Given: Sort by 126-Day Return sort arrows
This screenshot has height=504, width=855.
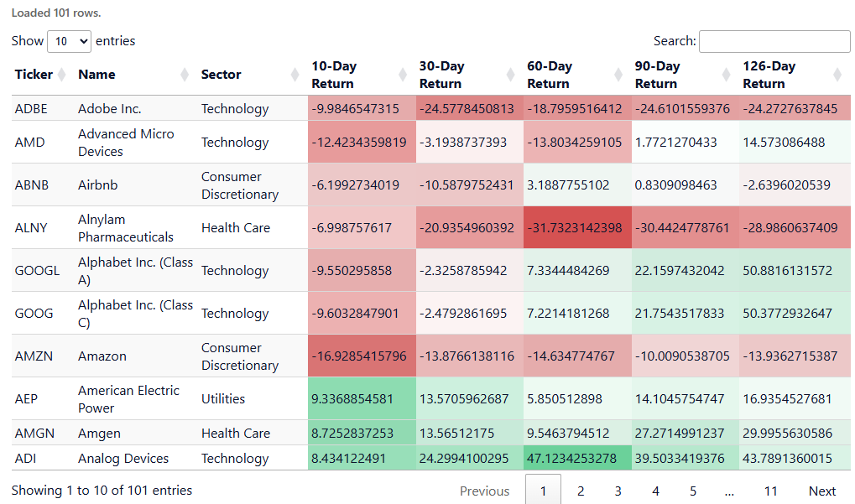Looking at the screenshot, I should [x=838, y=75].
